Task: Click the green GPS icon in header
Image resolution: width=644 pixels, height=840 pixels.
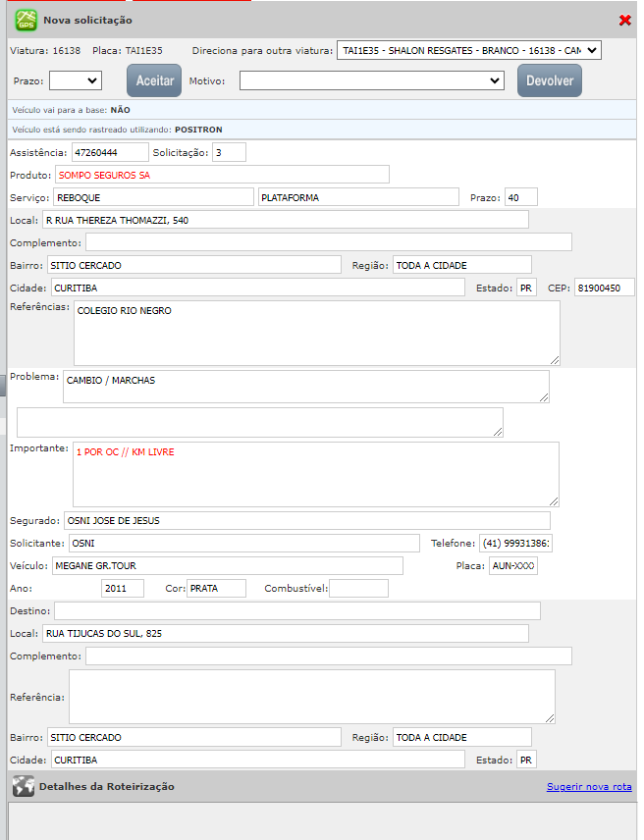Action: click(26, 20)
